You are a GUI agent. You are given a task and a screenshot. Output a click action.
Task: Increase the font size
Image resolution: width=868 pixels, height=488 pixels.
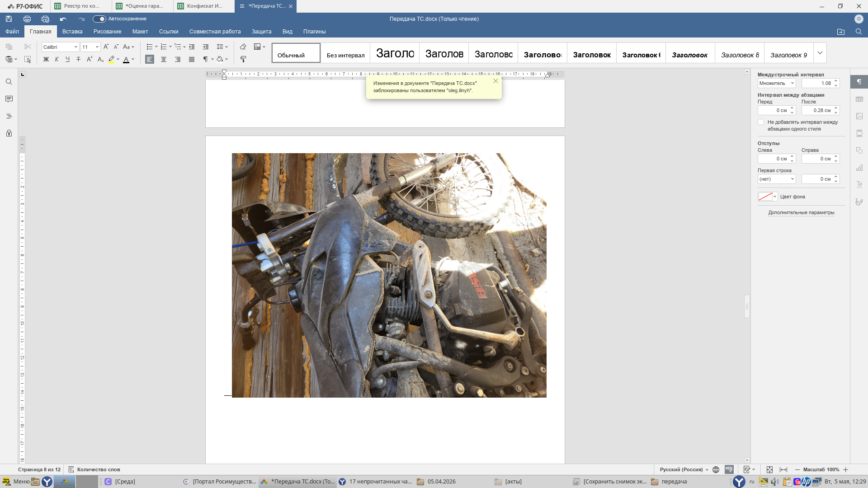[106, 47]
